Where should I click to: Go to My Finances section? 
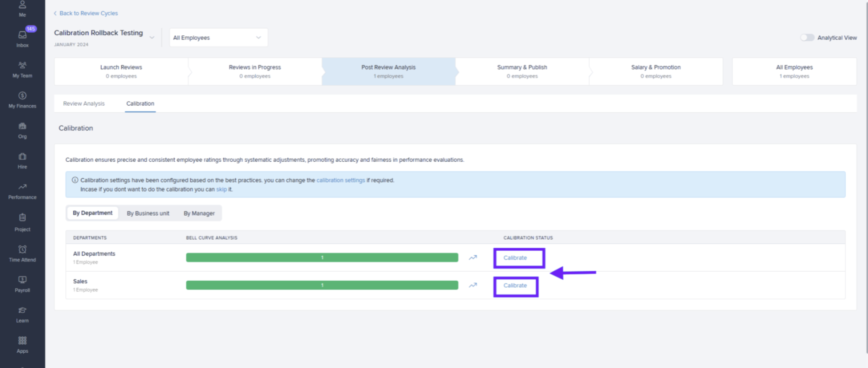[x=22, y=100]
